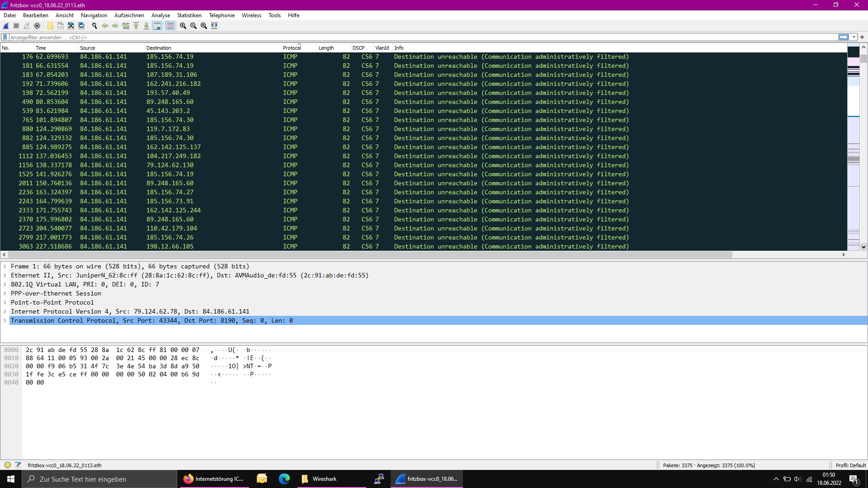The width and height of the screenshot is (868, 488).
Task: Jump to the last packet icon
Action: (x=146, y=26)
